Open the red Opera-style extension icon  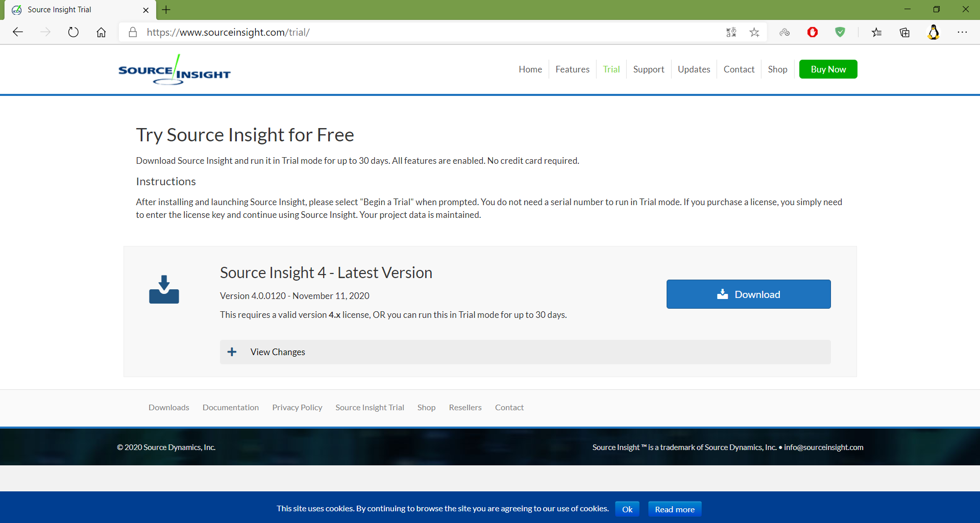pos(813,32)
